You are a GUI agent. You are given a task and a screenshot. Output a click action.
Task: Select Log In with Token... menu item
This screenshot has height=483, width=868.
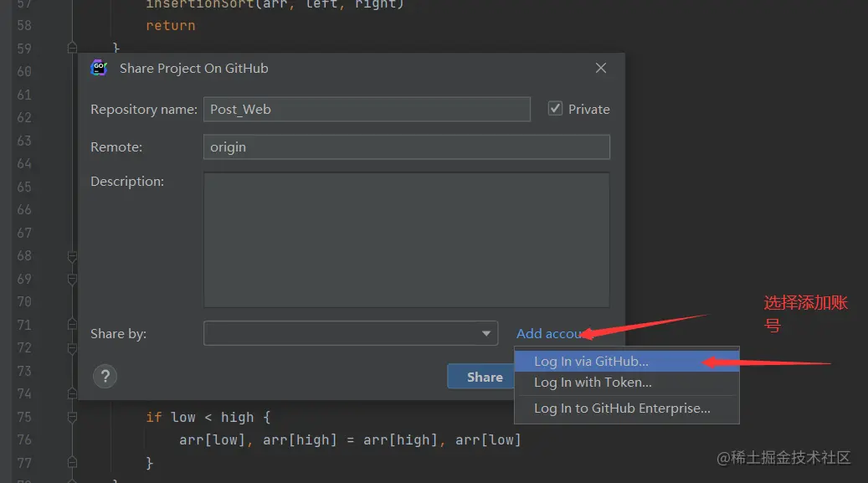[x=627, y=383]
